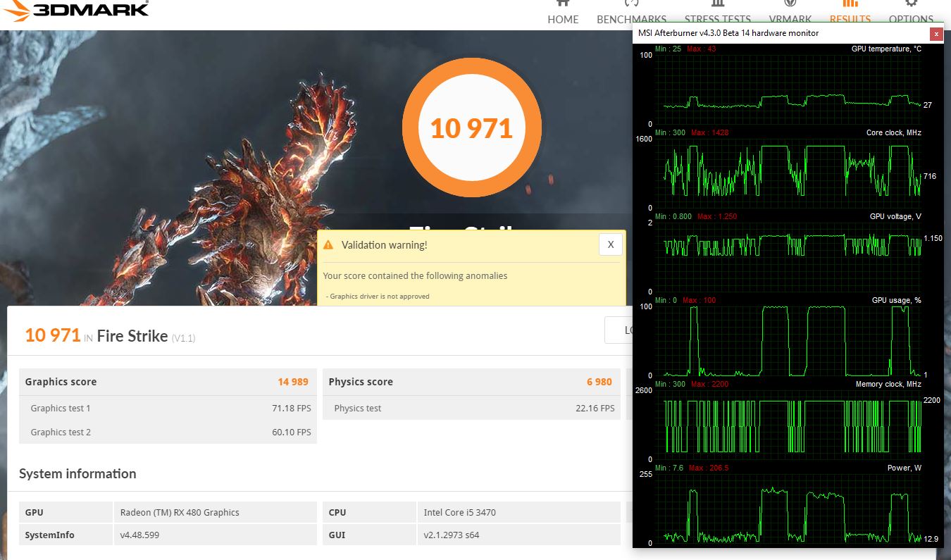Image resolution: width=951 pixels, height=560 pixels.
Task: Click 'Your score contained the following anomalies' text
Action: (x=415, y=275)
